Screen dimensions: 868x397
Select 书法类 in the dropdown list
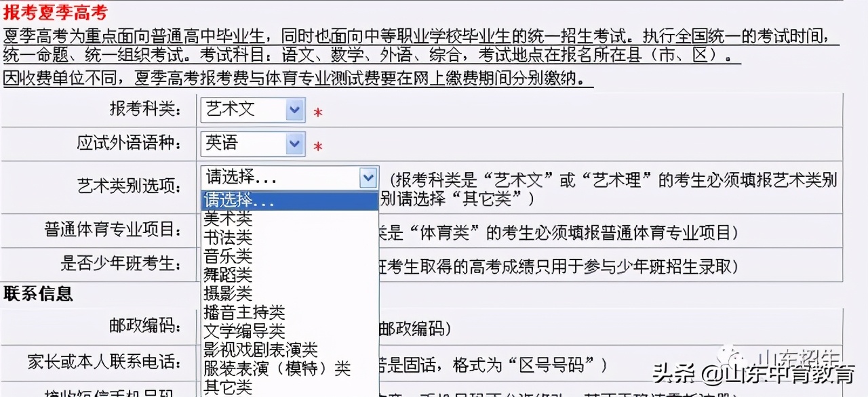click(x=224, y=237)
